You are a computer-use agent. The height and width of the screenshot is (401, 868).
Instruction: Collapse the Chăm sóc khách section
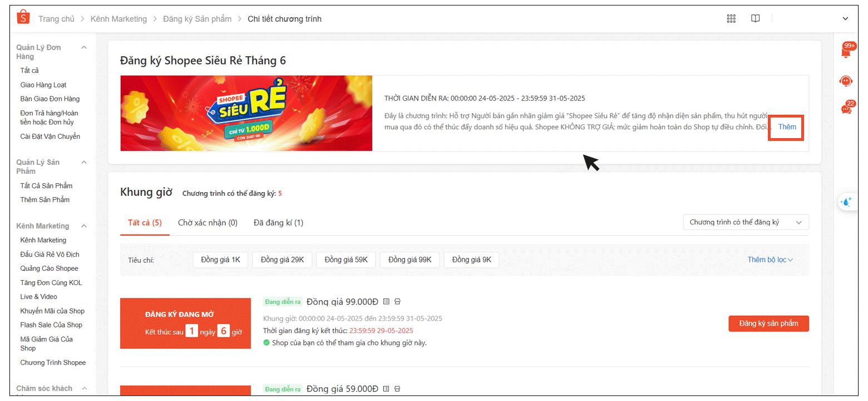[x=84, y=388]
